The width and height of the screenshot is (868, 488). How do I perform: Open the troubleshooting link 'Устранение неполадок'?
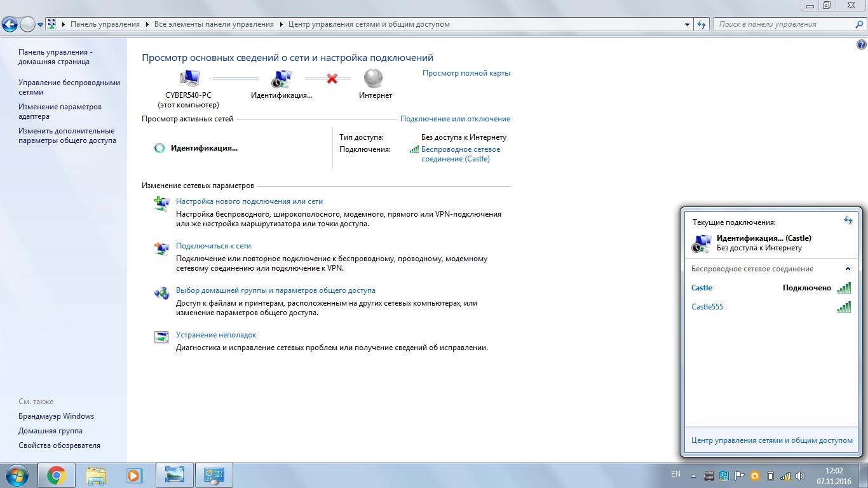pyautogui.click(x=216, y=335)
